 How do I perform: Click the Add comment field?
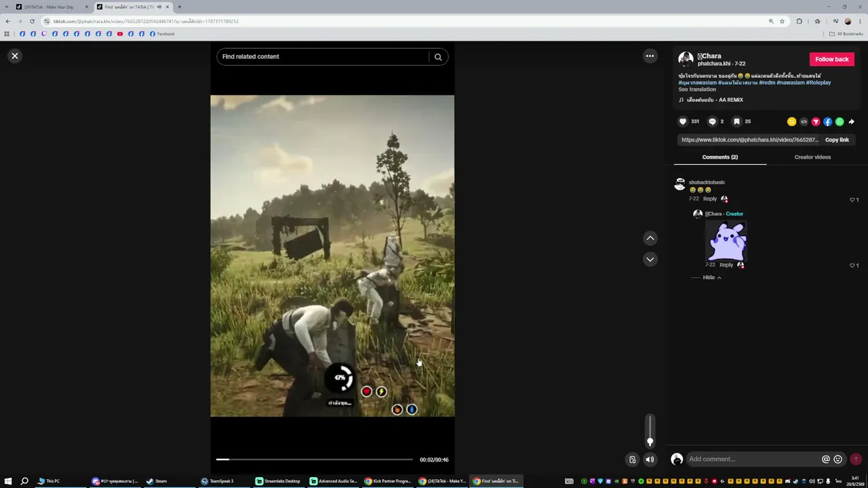pyautogui.click(x=753, y=460)
